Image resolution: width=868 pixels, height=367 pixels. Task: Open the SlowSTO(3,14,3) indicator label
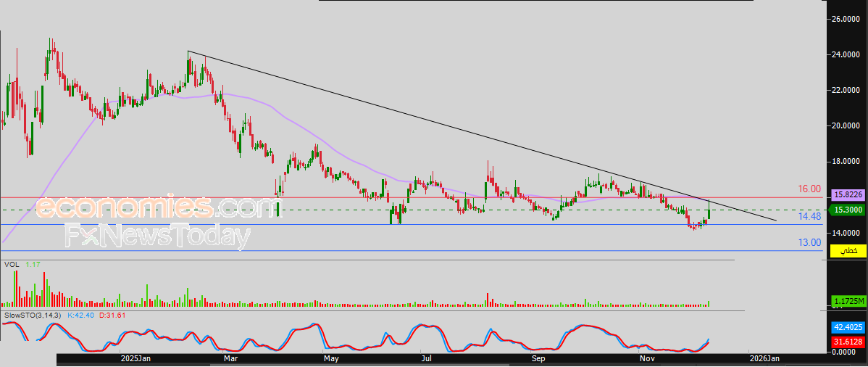[33, 316]
